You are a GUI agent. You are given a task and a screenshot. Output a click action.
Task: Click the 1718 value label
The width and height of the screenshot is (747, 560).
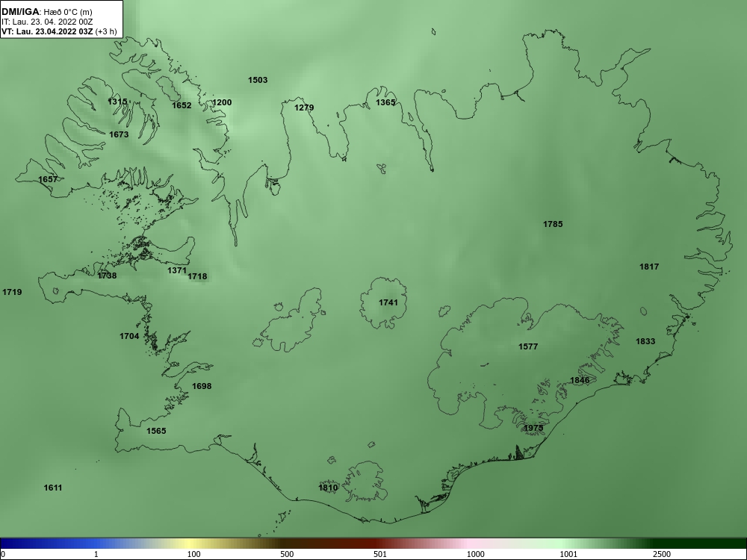click(x=197, y=276)
